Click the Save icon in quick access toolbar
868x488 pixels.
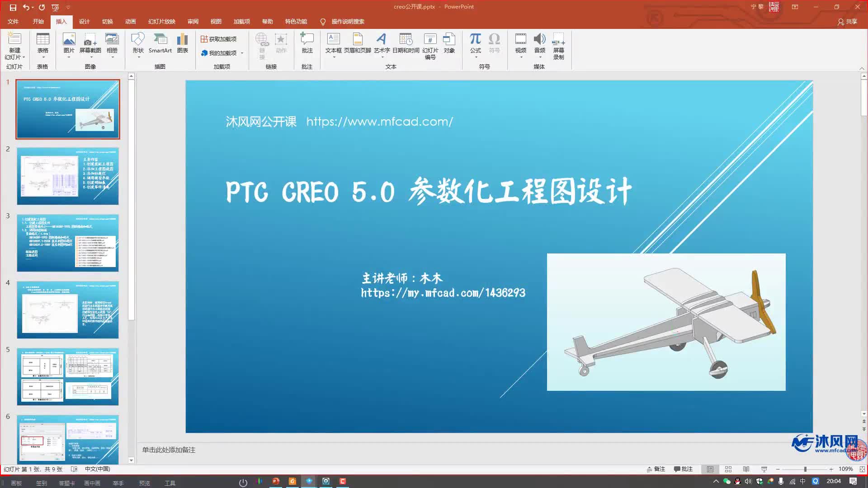[13, 7]
